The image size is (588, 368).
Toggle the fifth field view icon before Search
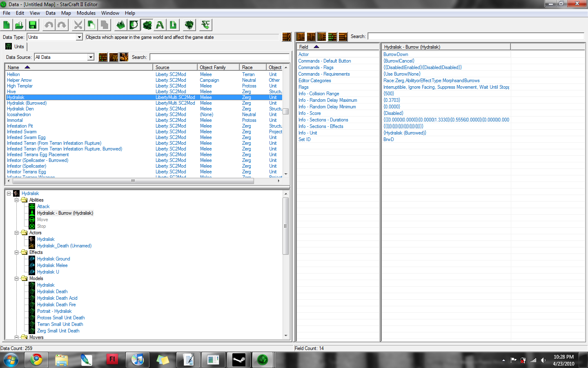click(343, 37)
